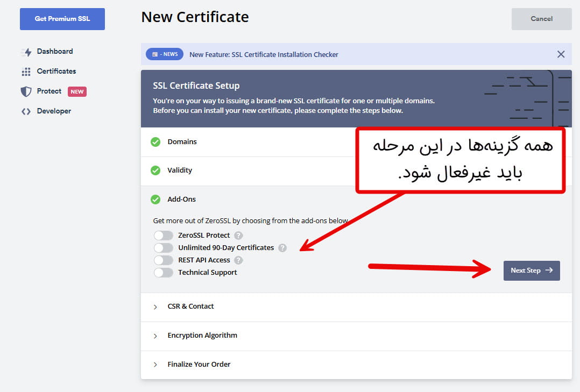580x392 pixels.
Task: Click the ZeroSSL Protect label
Action: click(x=204, y=236)
